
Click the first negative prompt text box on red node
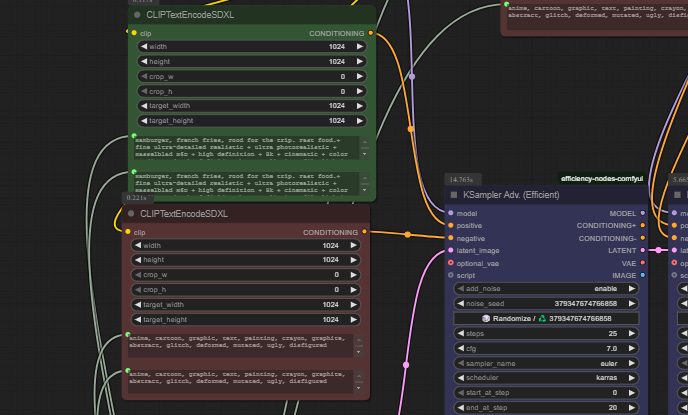241,346
